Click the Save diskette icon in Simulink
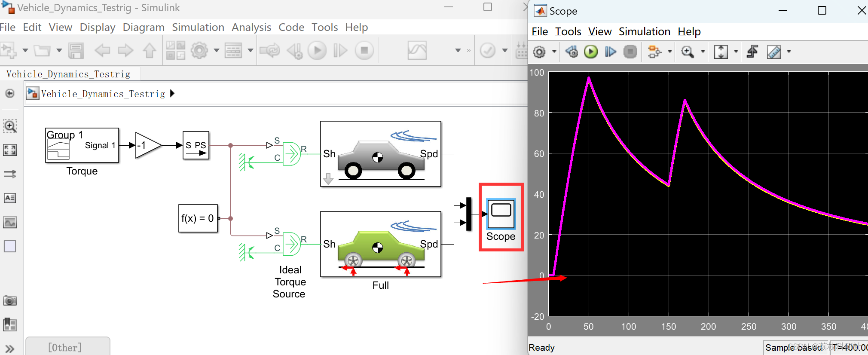 [76, 50]
